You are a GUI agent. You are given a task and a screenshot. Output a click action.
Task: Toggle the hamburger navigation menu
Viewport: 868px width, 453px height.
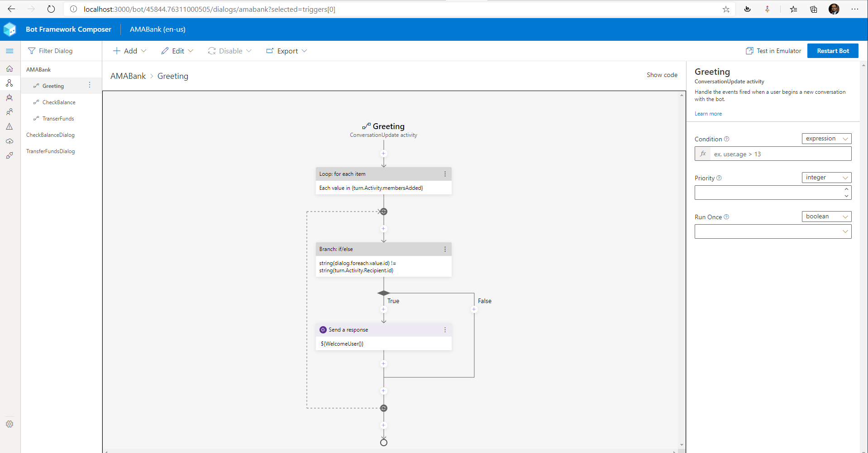(x=10, y=51)
